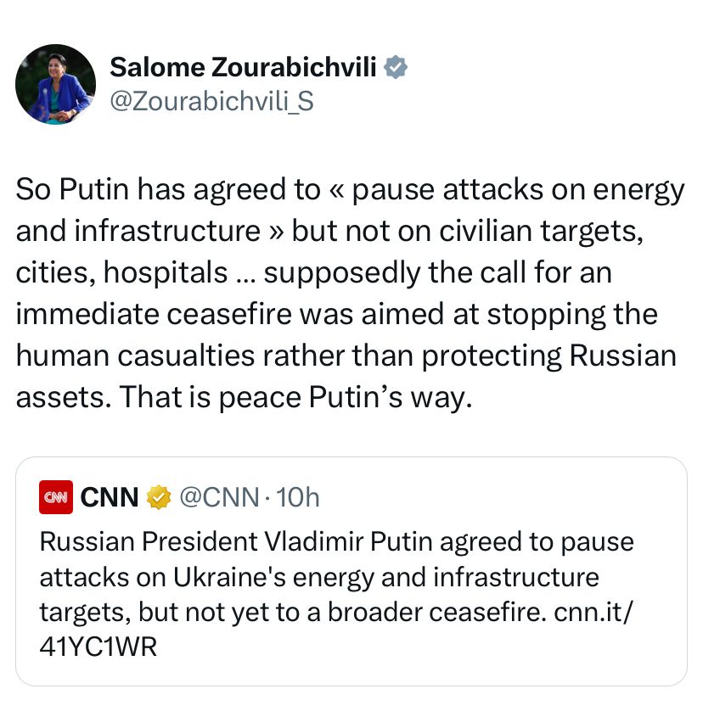Click the 10h timestamp on CNN post

click(x=298, y=497)
